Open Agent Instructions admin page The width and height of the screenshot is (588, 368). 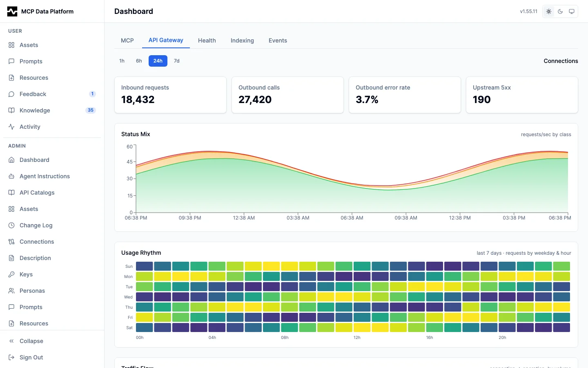[x=52, y=176]
